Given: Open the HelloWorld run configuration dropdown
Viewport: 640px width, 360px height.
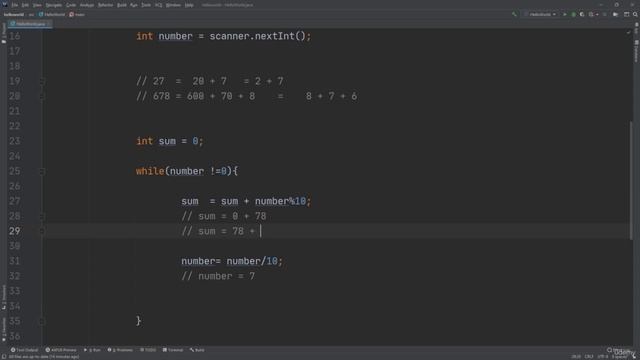Looking at the screenshot, I should (x=540, y=14).
